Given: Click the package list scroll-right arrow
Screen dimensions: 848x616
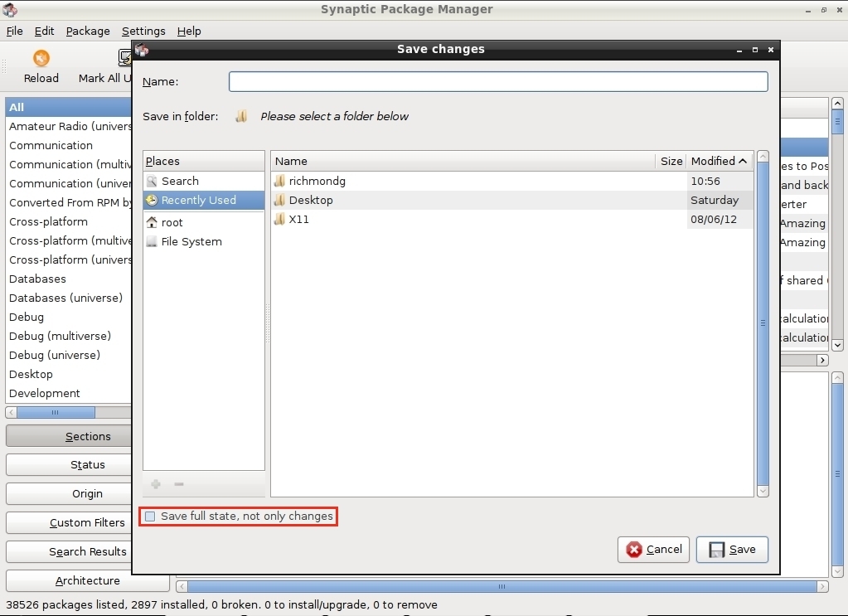Looking at the screenshot, I should [x=822, y=360].
